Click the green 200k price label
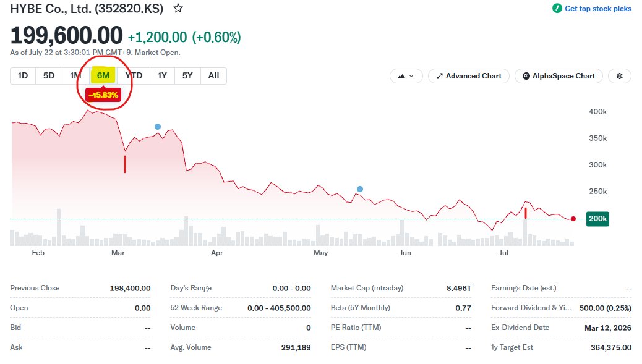Viewport: 642px width, 364px height. [597, 219]
